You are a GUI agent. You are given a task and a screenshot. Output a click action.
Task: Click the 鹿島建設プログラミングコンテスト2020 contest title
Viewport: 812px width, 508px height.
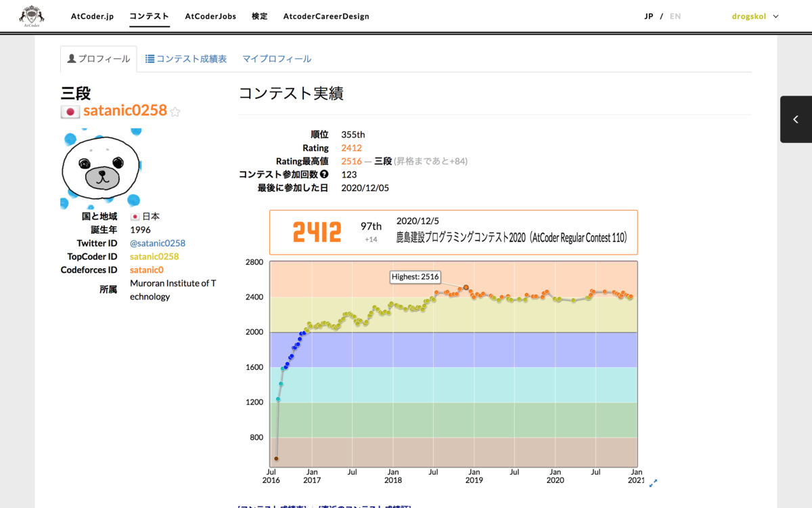[512, 238]
